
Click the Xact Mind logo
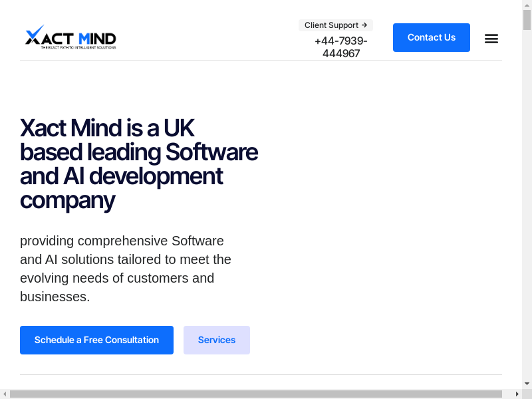pyautogui.click(x=70, y=37)
